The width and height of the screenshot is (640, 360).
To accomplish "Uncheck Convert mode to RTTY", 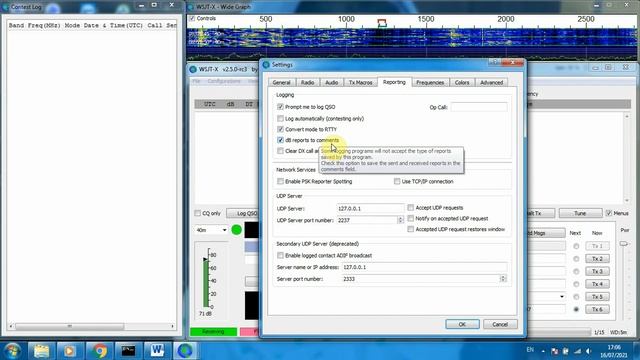I will [x=280, y=129].
